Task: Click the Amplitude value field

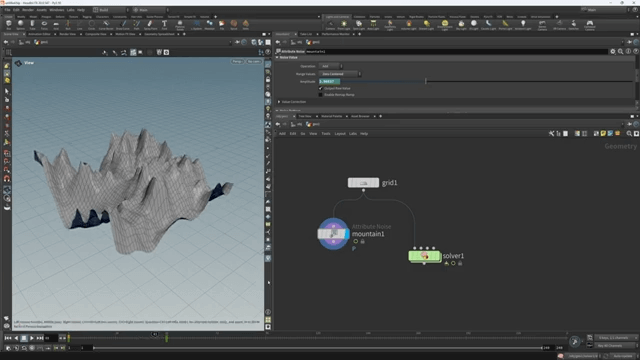Action: (x=329, y=82)
